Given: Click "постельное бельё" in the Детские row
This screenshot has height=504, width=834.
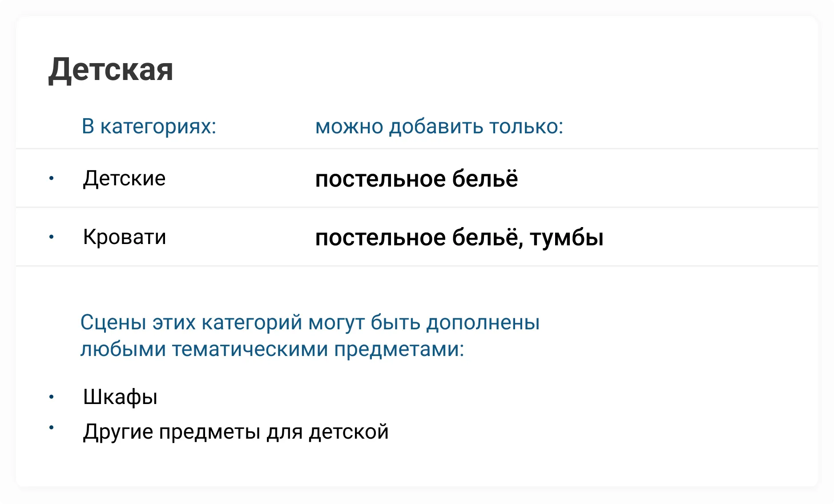Looking at the screenshot, I should click(x=416, y=179).
